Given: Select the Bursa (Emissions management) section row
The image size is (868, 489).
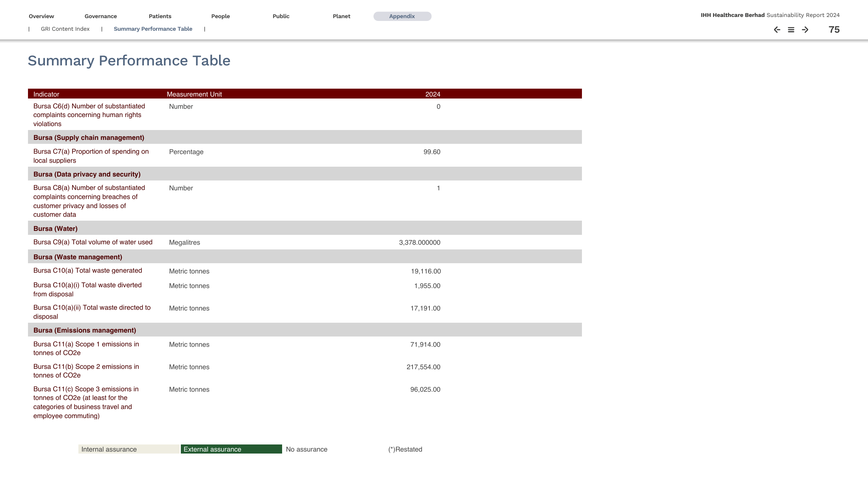Looking at the screenshot, I should tap(305, 330).
